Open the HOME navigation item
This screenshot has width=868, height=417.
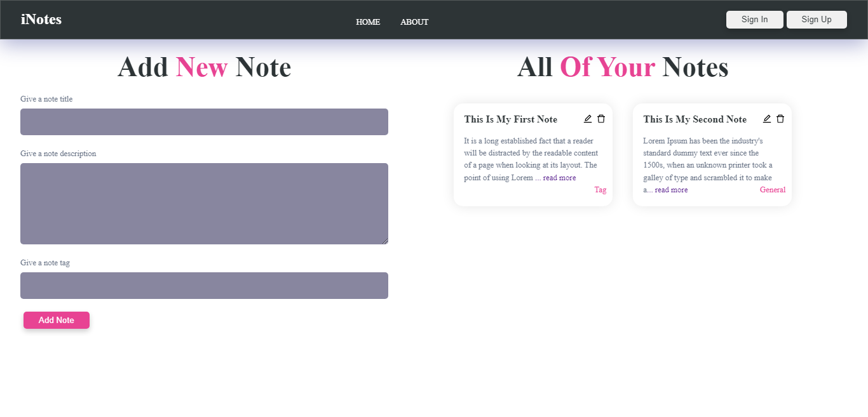click(x=368, y=22)
